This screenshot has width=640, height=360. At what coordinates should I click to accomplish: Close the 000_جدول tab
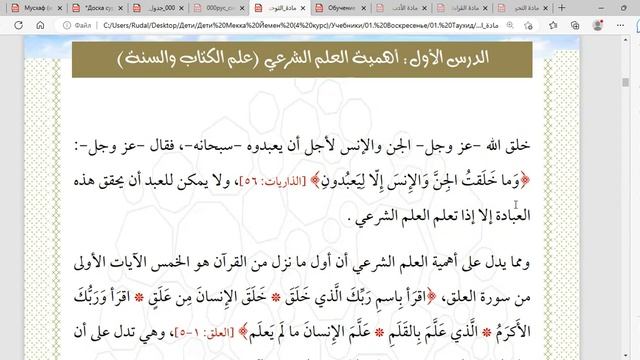181,8
